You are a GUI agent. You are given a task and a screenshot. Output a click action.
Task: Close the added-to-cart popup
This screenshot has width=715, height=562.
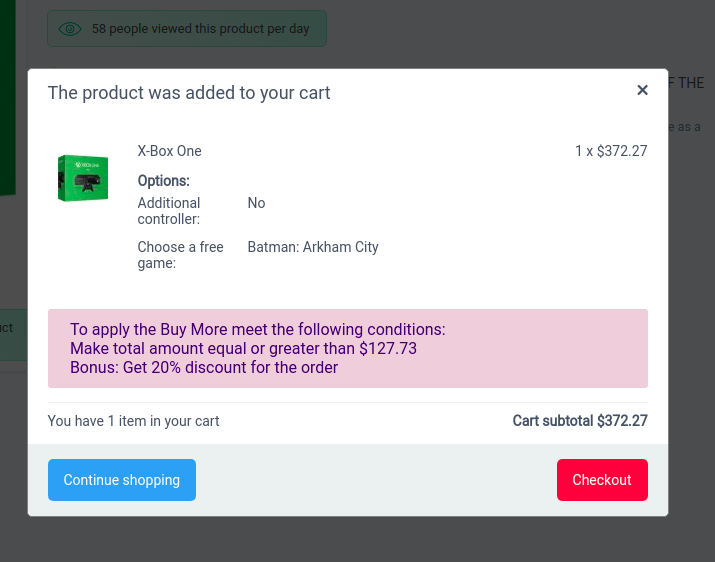[643, 90]
